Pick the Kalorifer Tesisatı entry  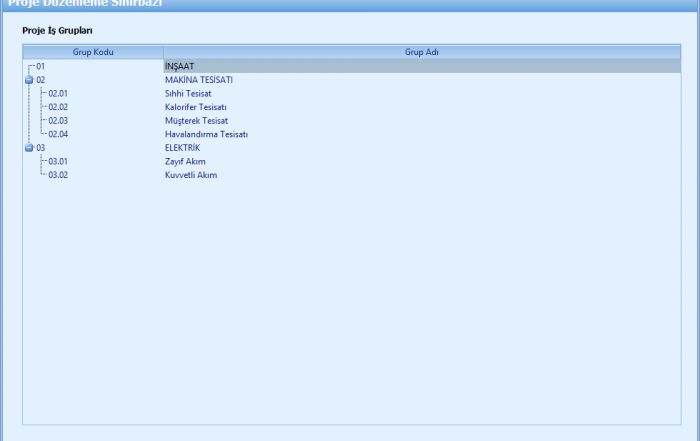point(195,107)
